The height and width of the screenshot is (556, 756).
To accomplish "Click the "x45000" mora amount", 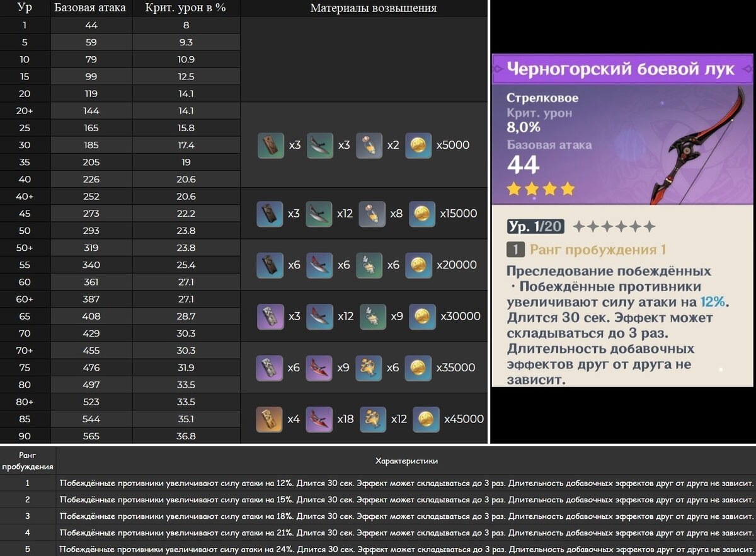I will tap(464, 419).
